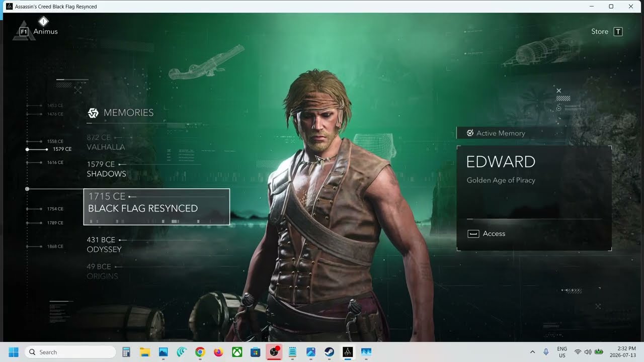This screenshot has width=644, height=362.
Task: Click the Assassin's Creed window title icon
Action: click(9, 7)
